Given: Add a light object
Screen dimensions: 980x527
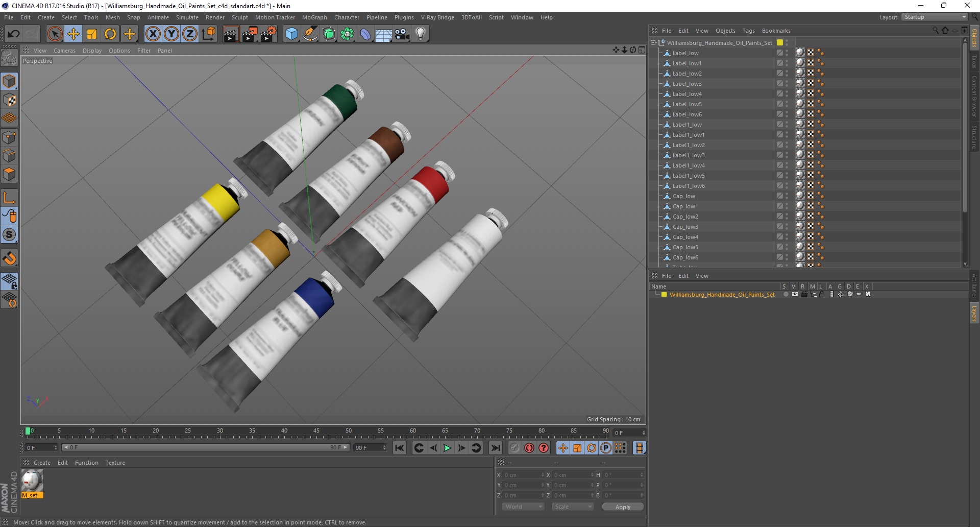Looking at the screenshot, I should coord(421,34).
